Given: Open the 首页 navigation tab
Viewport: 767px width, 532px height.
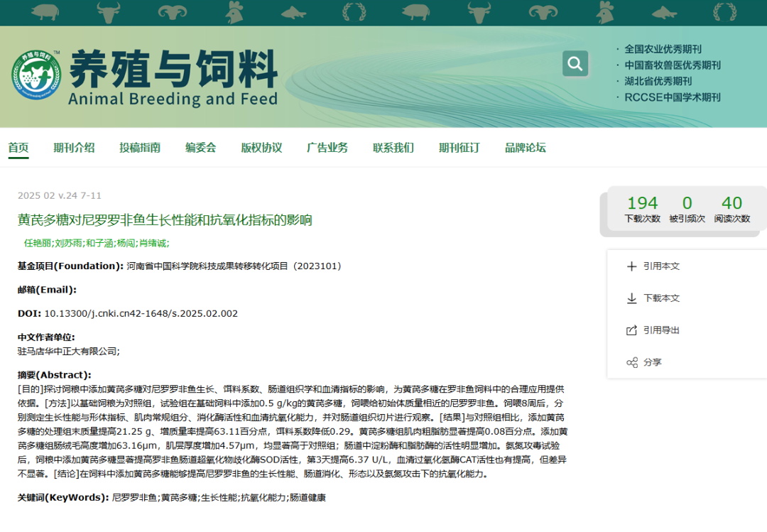Looking at the screenshot, I should (18, 148).
